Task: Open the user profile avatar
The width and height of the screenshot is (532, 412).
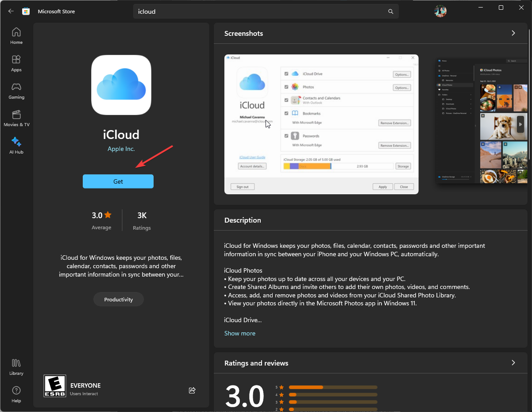Action: 440,12
